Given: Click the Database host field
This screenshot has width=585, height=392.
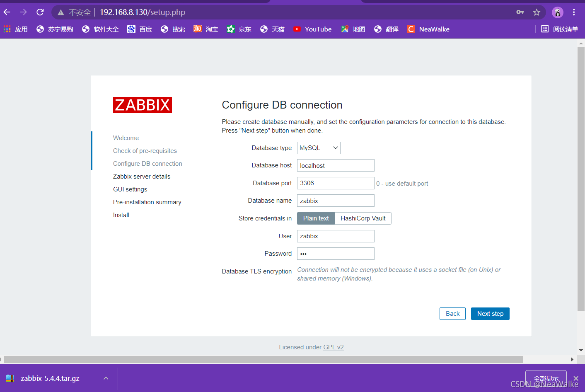Looking at the screenshot, I should click(x=336, y=165).
